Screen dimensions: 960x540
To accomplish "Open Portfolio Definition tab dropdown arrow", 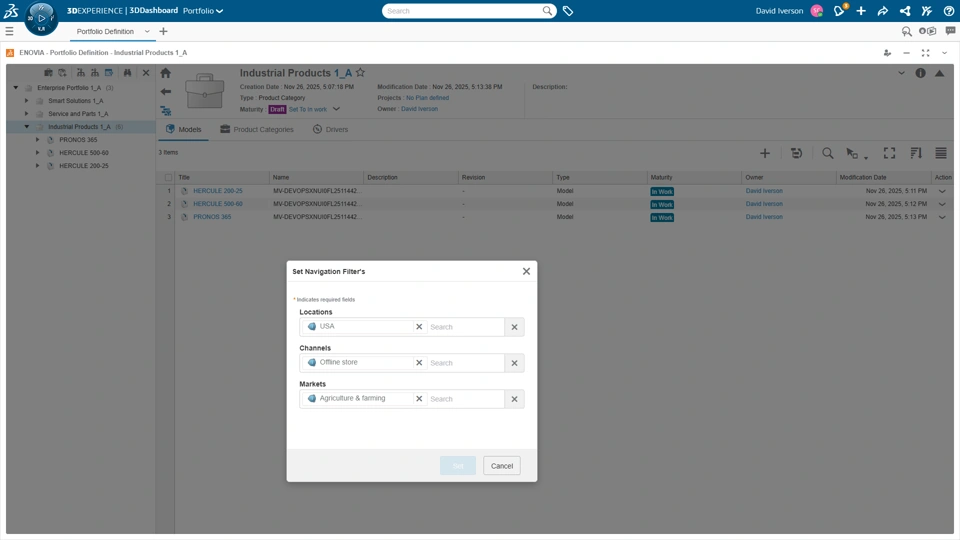I will pyautogui.click(x=147, y=31).
